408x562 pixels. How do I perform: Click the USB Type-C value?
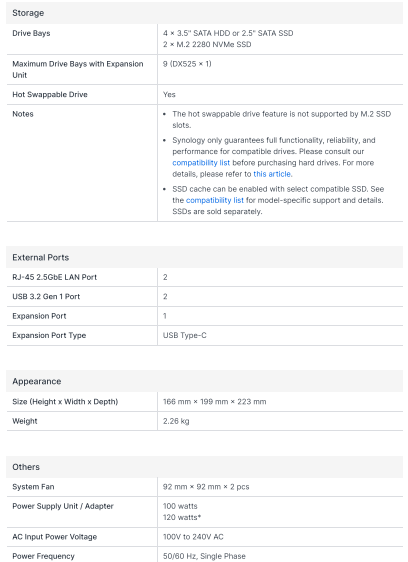(x=185, y=335)
